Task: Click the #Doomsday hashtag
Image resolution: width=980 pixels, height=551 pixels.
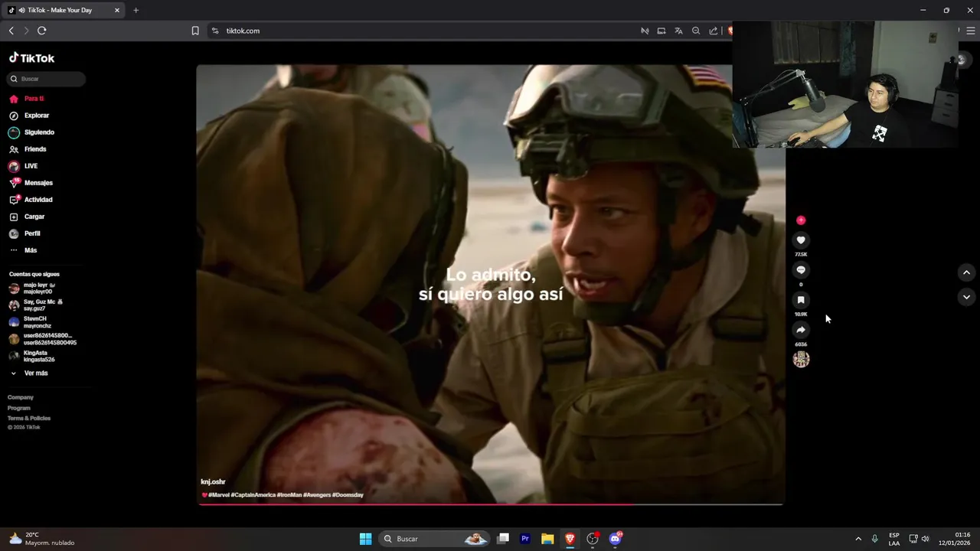Action: (x=348, y=495)
